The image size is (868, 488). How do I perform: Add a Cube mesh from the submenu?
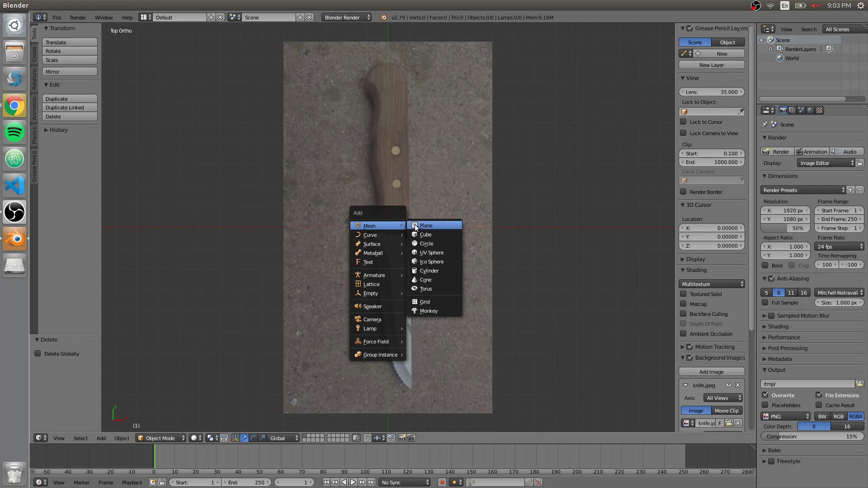point(434,235)
